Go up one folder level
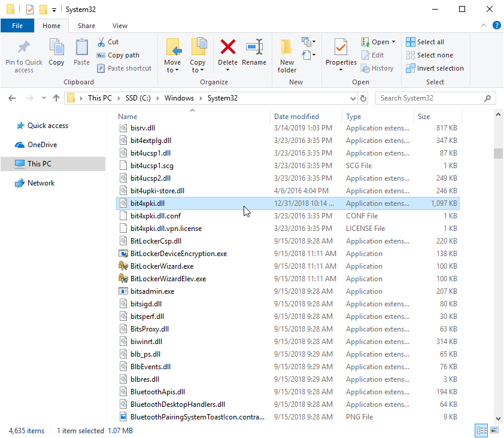The image size is (504, 438). [56, 98]
